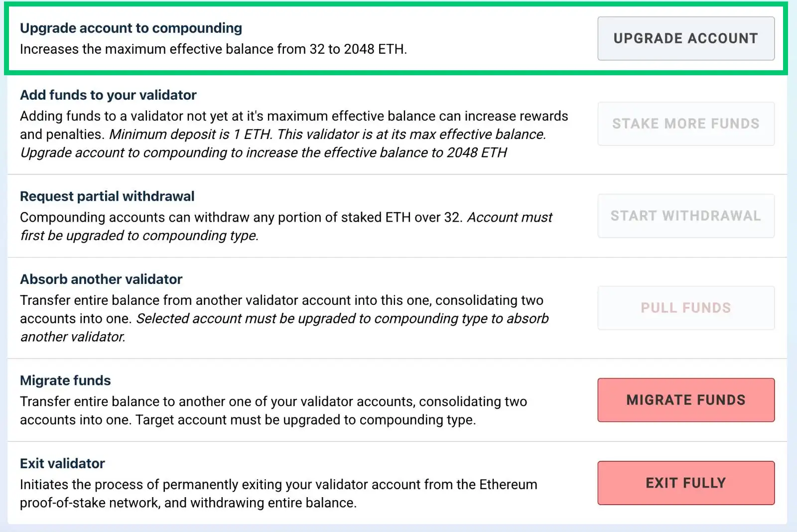Select the 'Request partial withdrawal' heading
797x532 pixels.
coord(107,196)
